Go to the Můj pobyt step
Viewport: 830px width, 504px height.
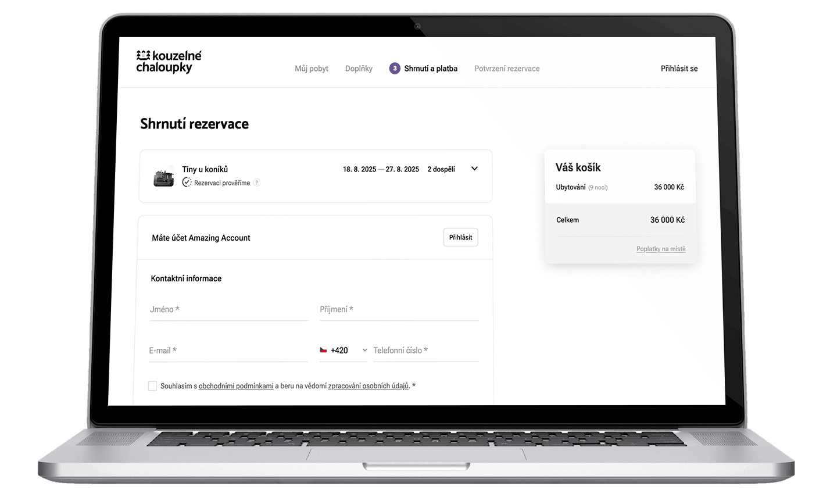point(312,69)
